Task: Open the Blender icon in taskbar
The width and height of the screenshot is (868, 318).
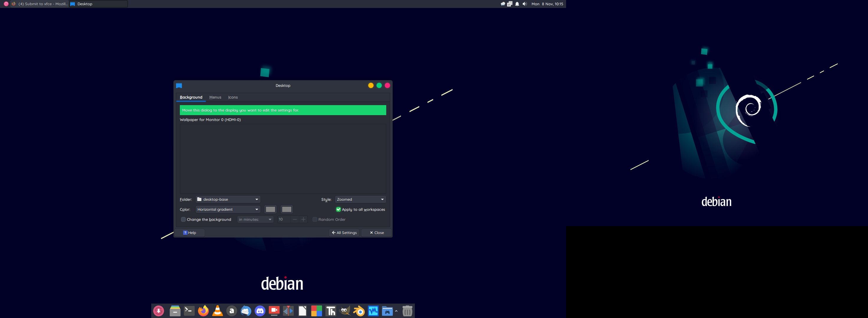Action: coord(359,310)
